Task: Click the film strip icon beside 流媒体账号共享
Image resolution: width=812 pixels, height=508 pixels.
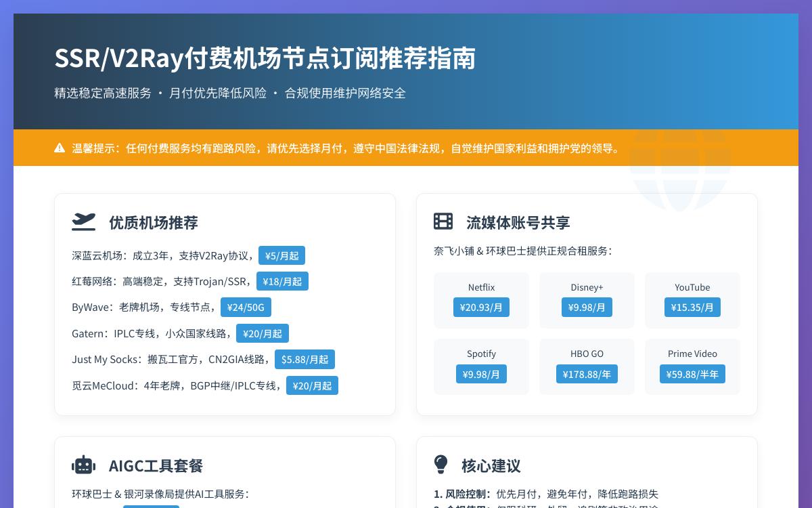Action: pos(443,221)
